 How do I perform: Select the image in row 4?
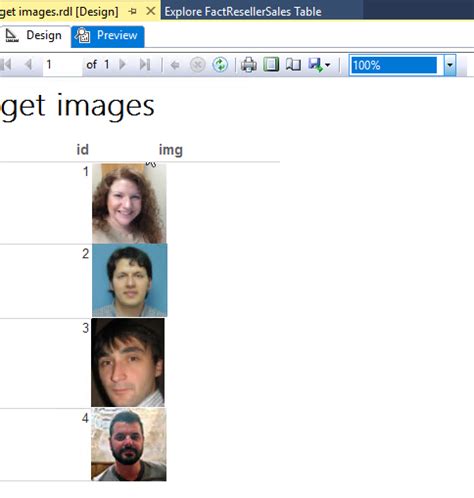click(x=129, y=444)
